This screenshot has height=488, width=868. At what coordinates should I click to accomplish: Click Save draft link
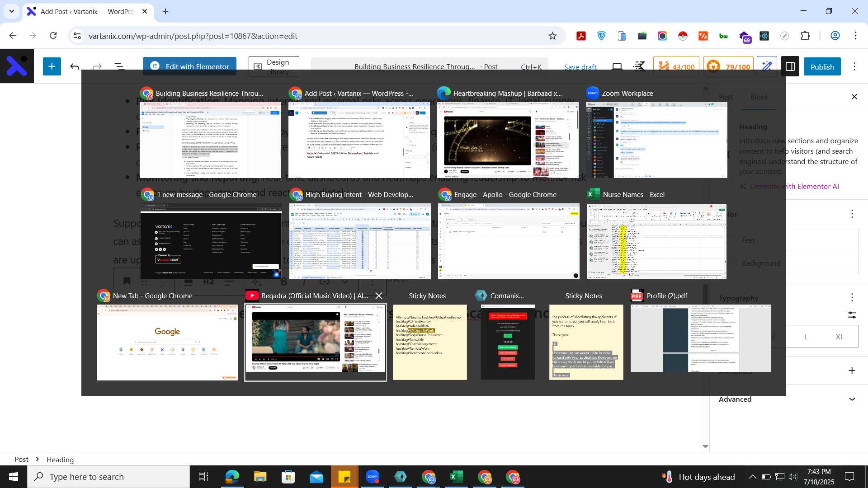(580, 67)
